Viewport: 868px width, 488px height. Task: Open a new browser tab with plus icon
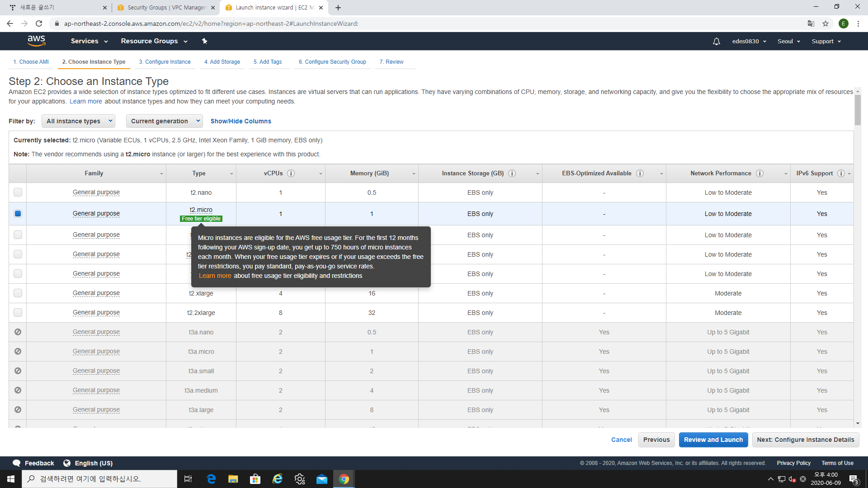[x=338, y=8]
